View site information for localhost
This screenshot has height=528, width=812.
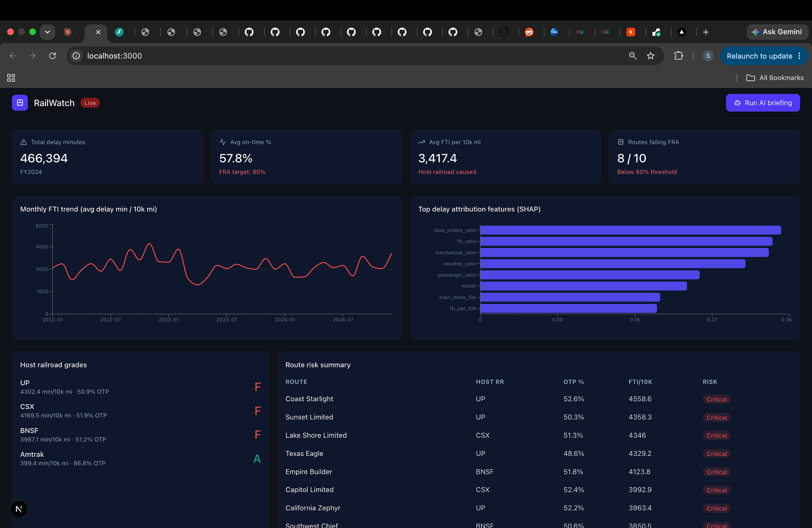[x=77, y=56]
